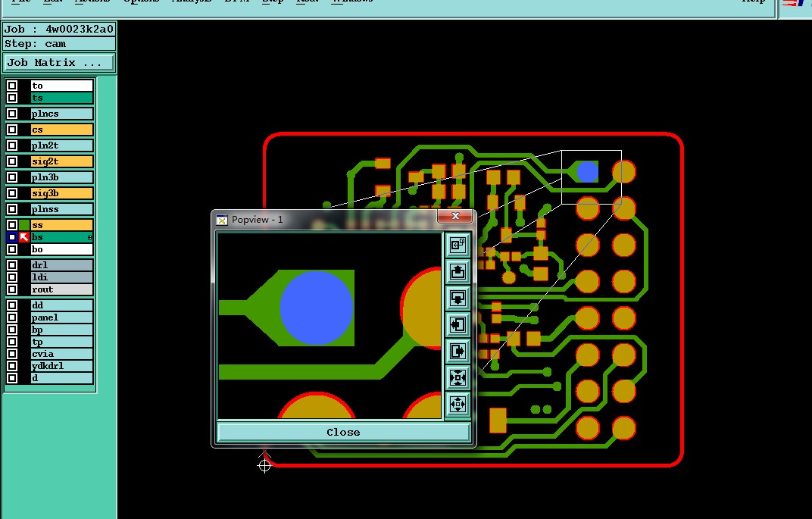Close Popview with the red X button

point(455,216)
